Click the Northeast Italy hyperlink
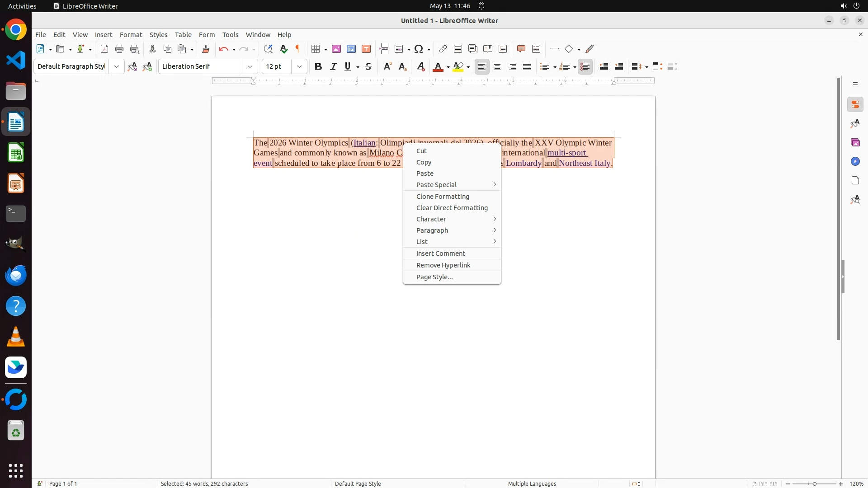Image resolution: width=868 pixels, height=488 pixels. click(584, 163)
